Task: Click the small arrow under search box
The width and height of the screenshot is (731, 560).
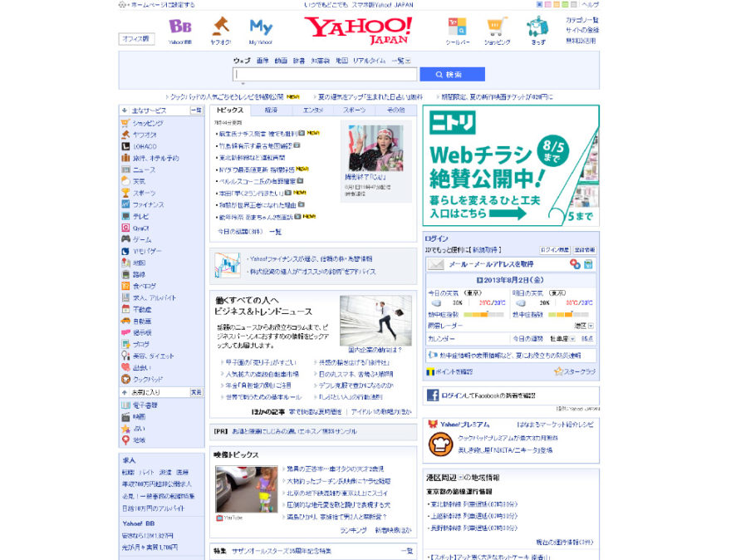Action: click(x=243, y=84)
